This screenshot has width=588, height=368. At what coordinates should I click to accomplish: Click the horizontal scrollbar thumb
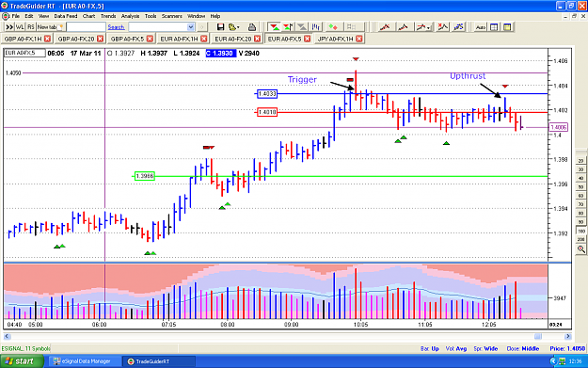[538, 337]
